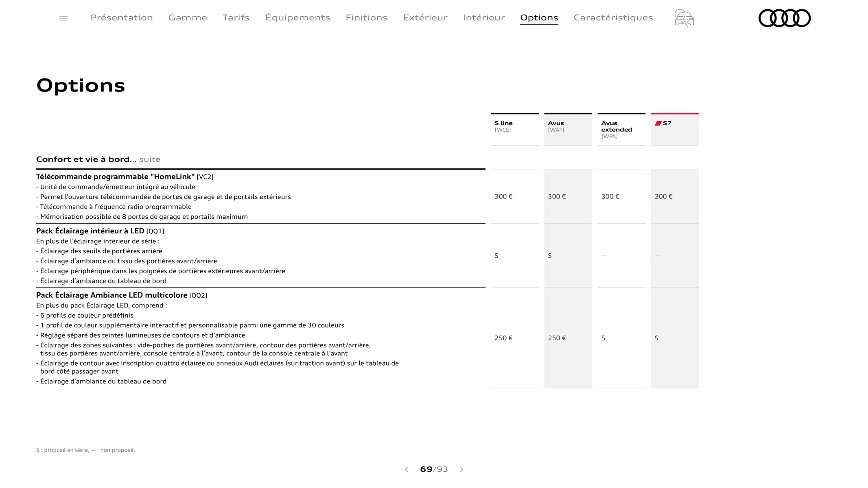Click the QQ2 250 € price for S line
This screenshot has width=868, height=488.
503,338
